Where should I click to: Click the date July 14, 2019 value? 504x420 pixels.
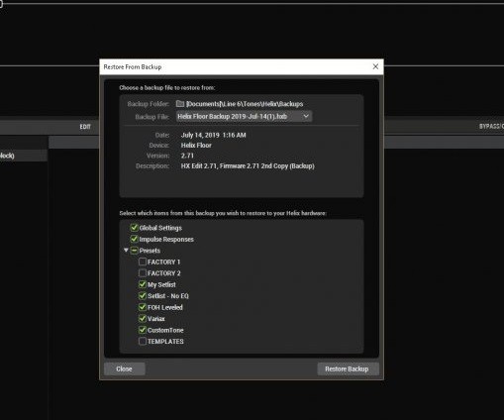[x=213, y=135]
